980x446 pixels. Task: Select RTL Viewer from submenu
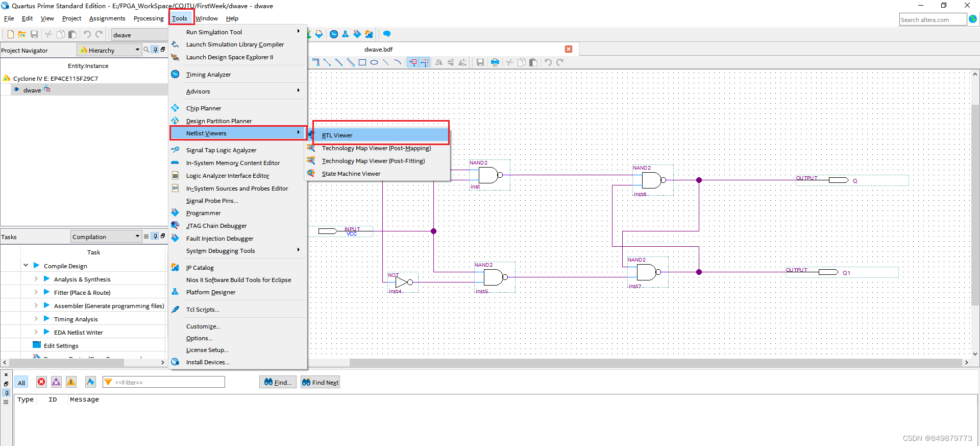coord(337,135)
